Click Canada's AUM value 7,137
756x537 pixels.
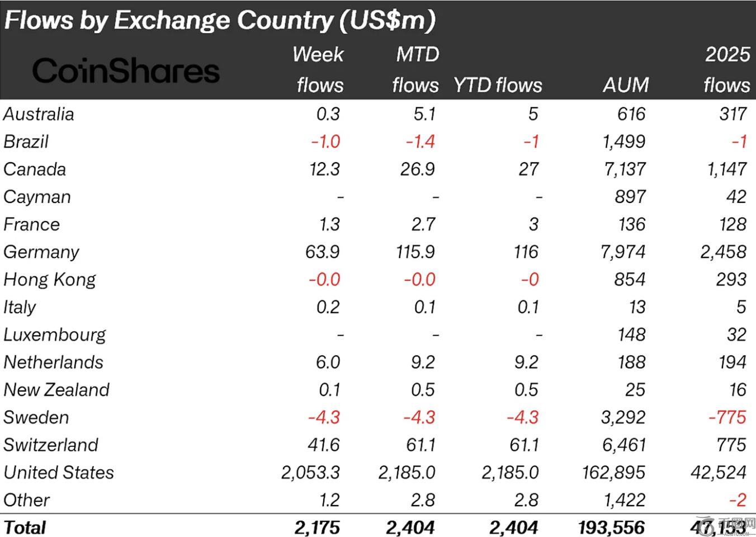(x=625, y=169)
